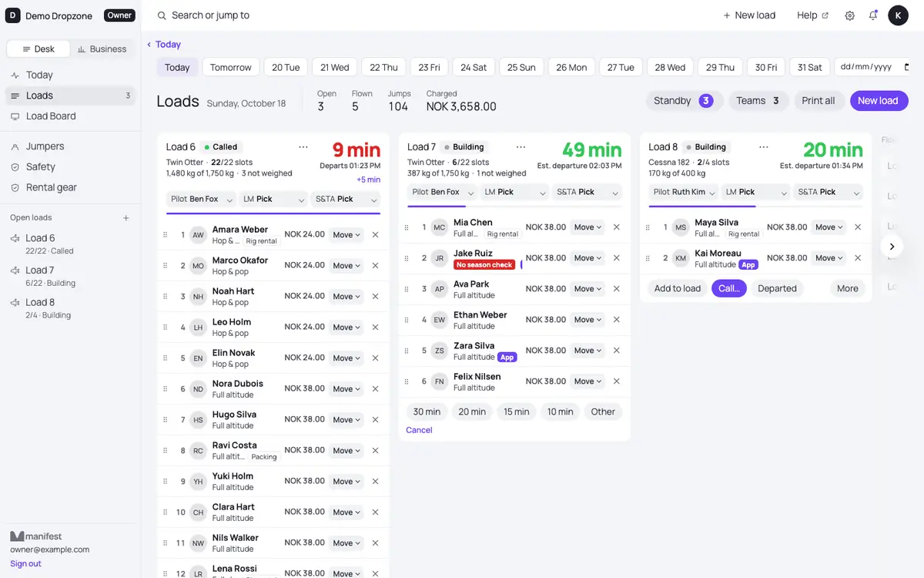
Task: Remove Hugo Silva from Load 6
Action: pyautogui.click(x=375, y=420)
